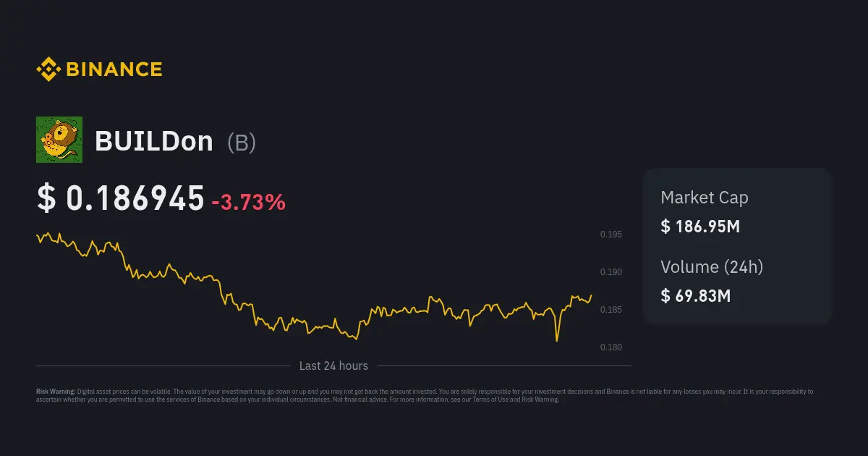Click the chart line's starting point at left
The width and height of the screenshot is (868, 456).
[38, 235]
